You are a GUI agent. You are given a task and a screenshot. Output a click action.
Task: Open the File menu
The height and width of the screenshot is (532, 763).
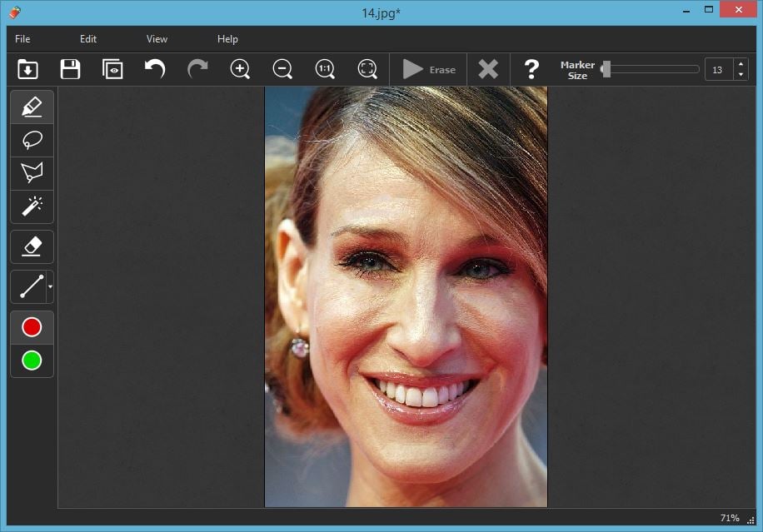pos(22,39)
